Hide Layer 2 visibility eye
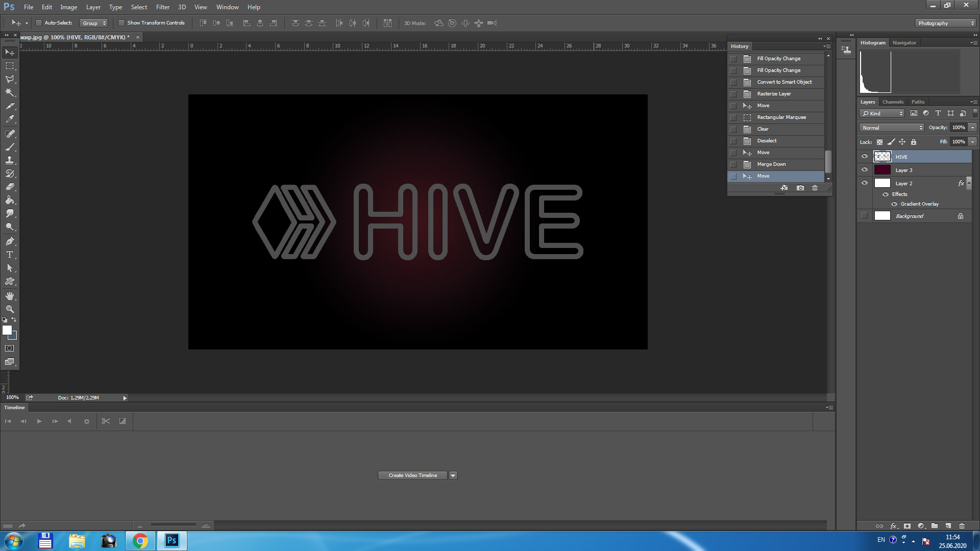 coord(865,183)
